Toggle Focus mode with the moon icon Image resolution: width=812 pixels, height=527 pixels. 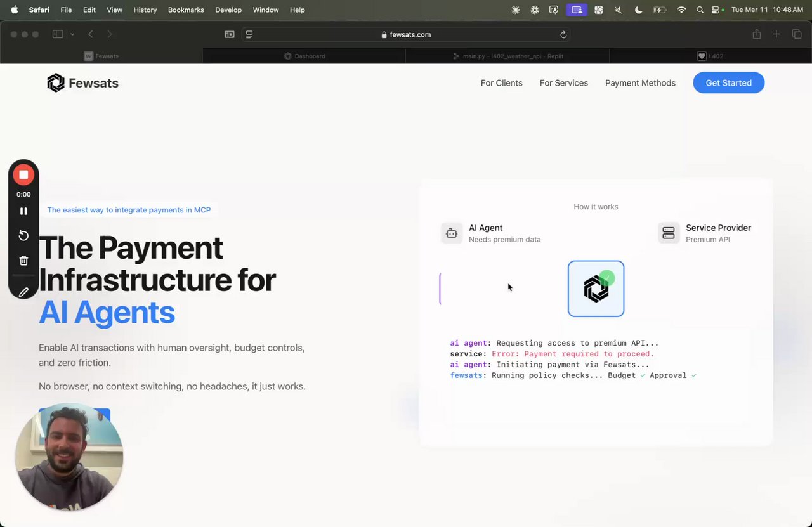coord(639,10)
